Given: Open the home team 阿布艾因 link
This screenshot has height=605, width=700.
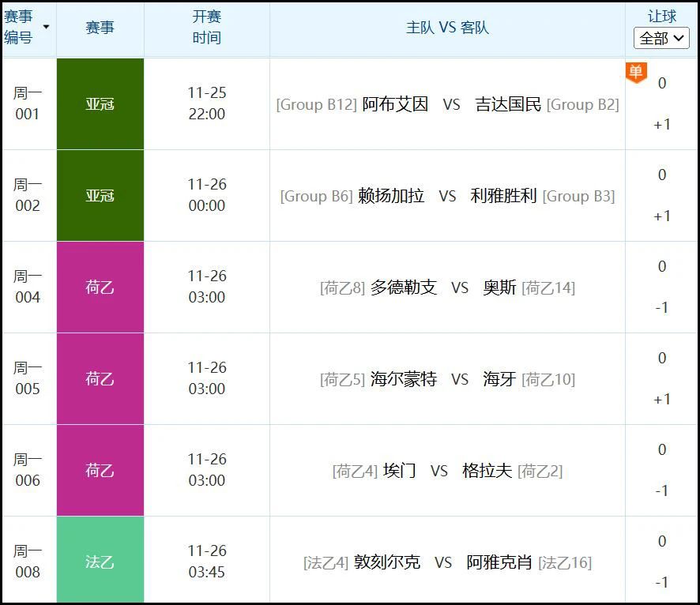Looking at the screenshot, I should (395, 104).
